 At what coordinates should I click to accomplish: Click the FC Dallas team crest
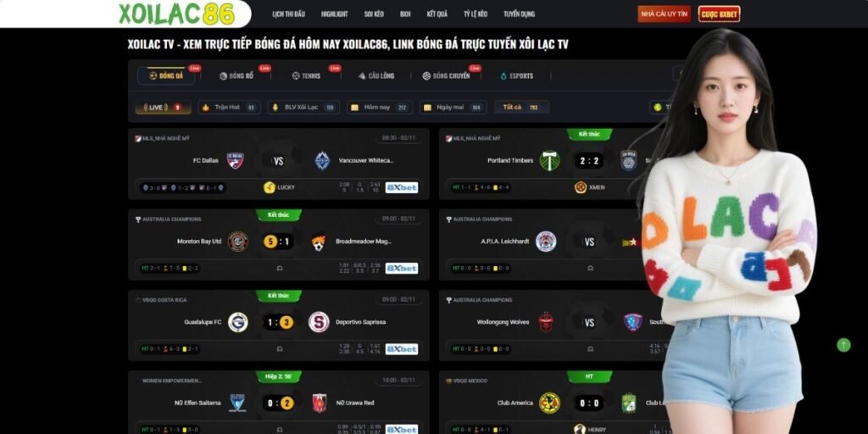tap(236, 160)
